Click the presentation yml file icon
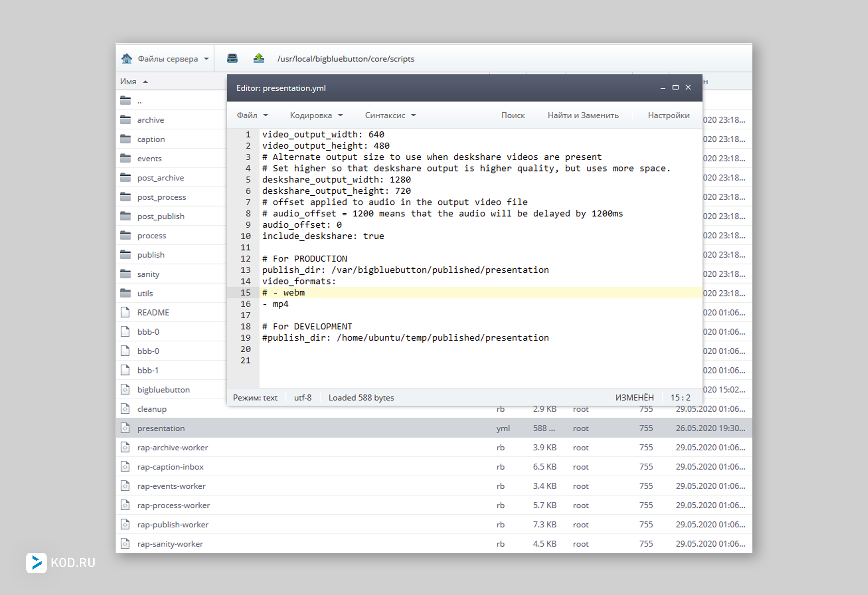The height and width of the screenshot is (595, 868). tap(126, 428)
